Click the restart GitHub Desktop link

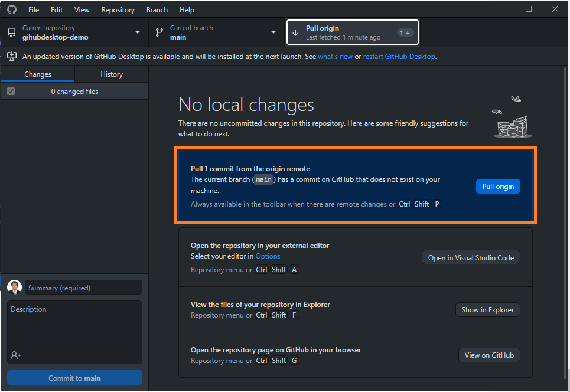tap(399, 57)
